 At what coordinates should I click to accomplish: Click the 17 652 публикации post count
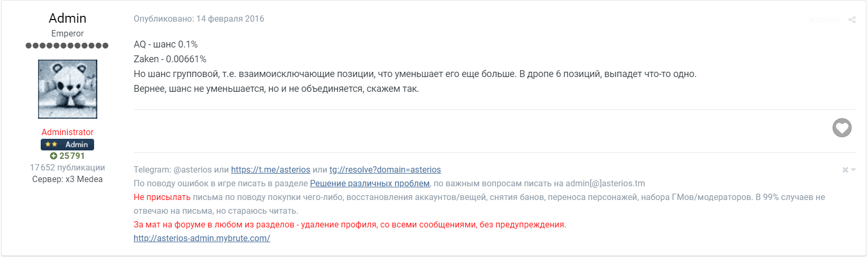pyautogui.click(x=68, y=168)
